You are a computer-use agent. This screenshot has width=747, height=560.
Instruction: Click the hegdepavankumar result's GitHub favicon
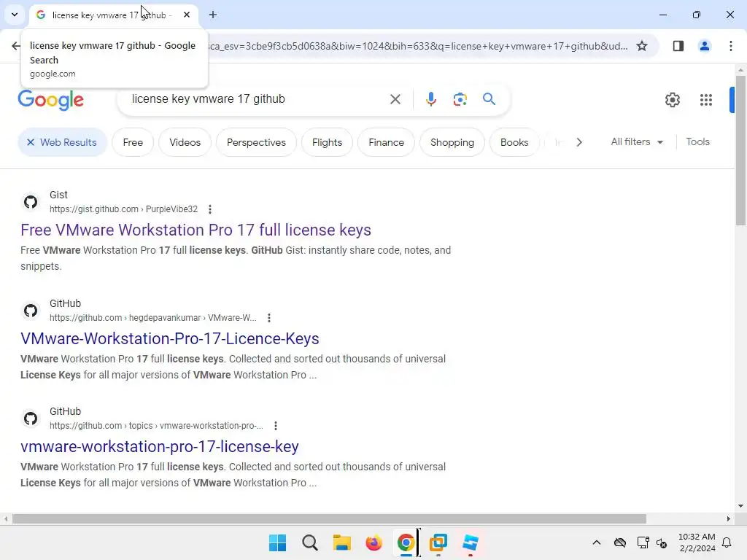click(x=31, y=311)
